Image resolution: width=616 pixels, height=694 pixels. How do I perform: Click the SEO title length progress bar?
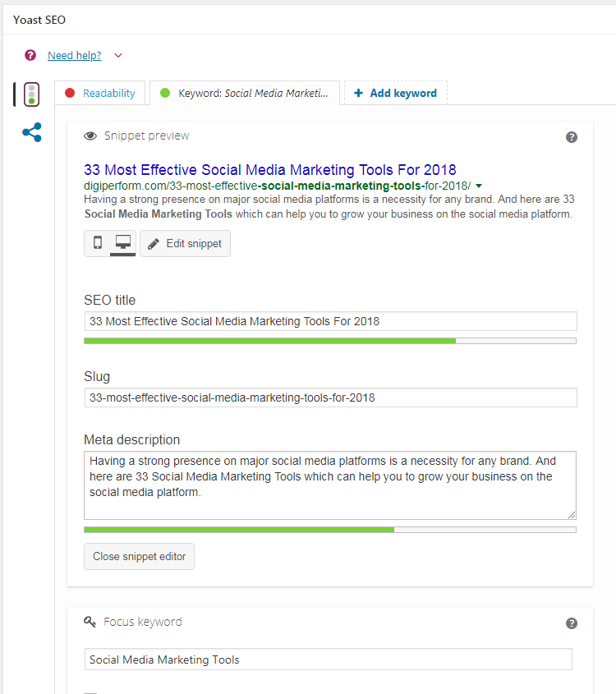point(330,341)
